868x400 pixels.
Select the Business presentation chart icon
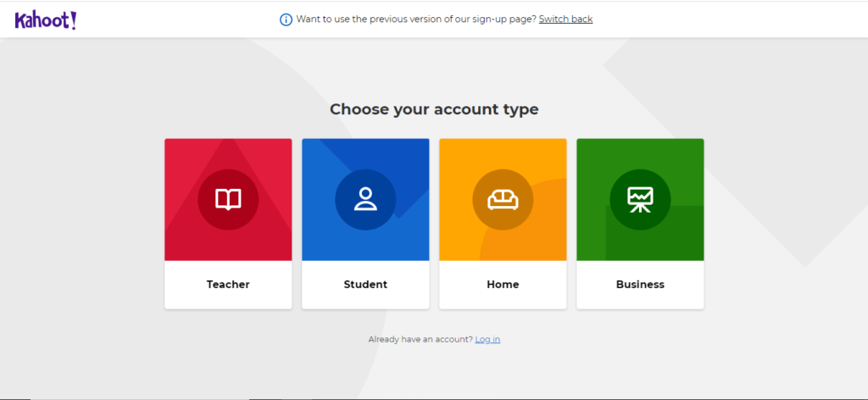point(640,199)
